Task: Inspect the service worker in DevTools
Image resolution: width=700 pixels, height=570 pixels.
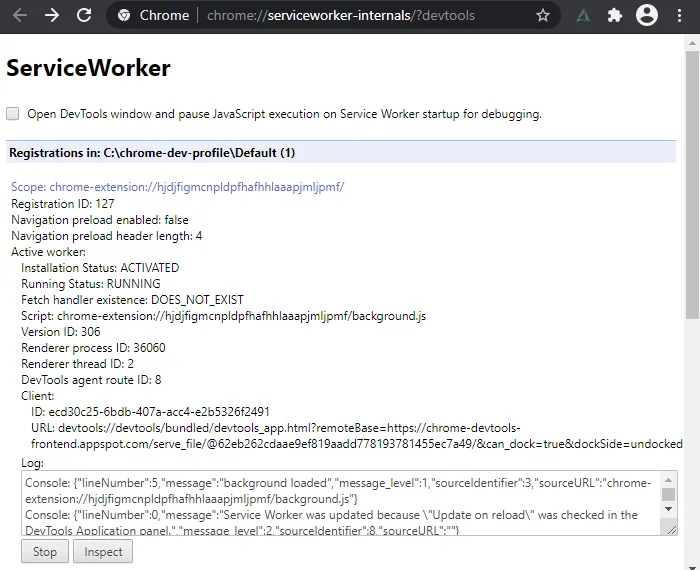Action: coord(103,551)
